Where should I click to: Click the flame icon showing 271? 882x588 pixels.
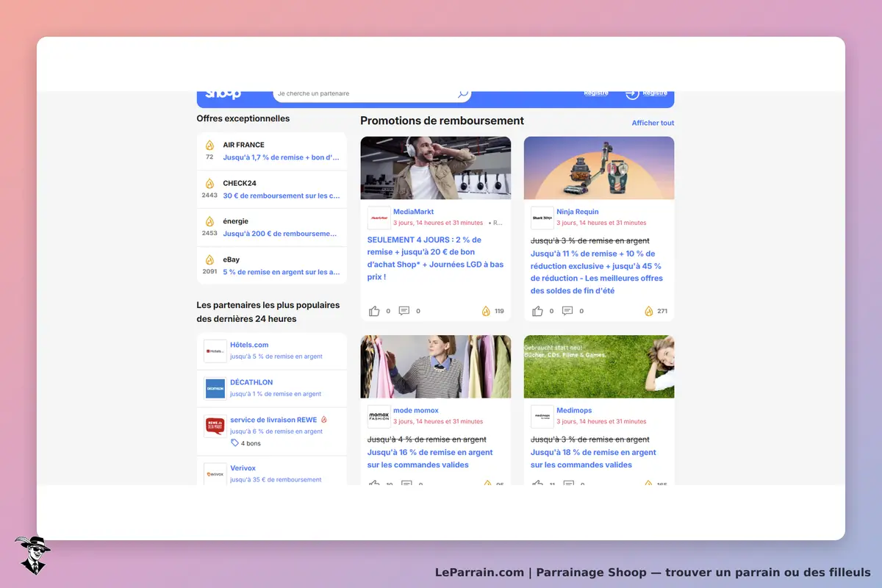[x=649, y=311]
